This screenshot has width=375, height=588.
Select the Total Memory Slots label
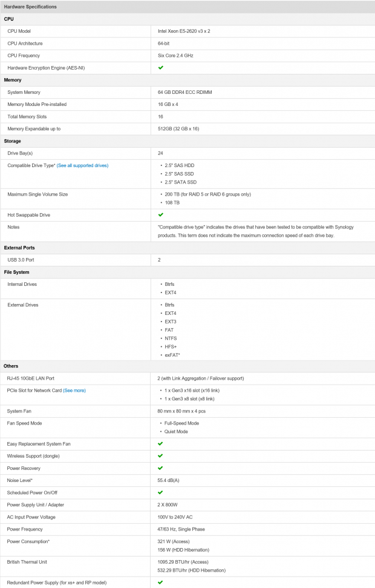[27, 117]
